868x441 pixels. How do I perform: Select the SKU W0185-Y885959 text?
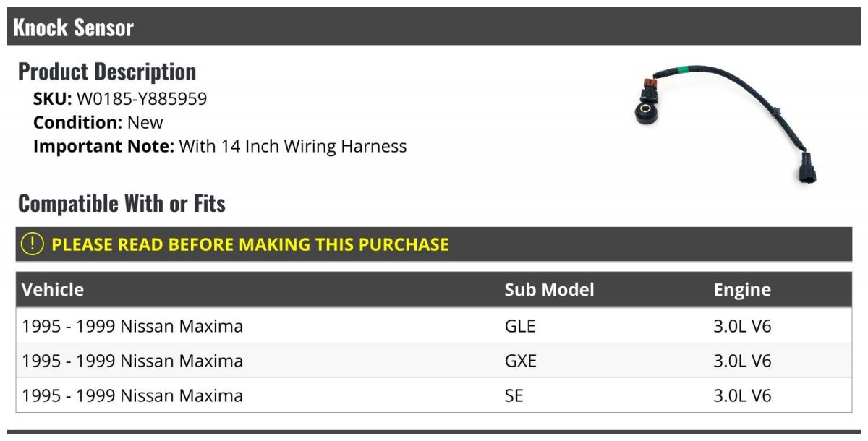[120, 98]
